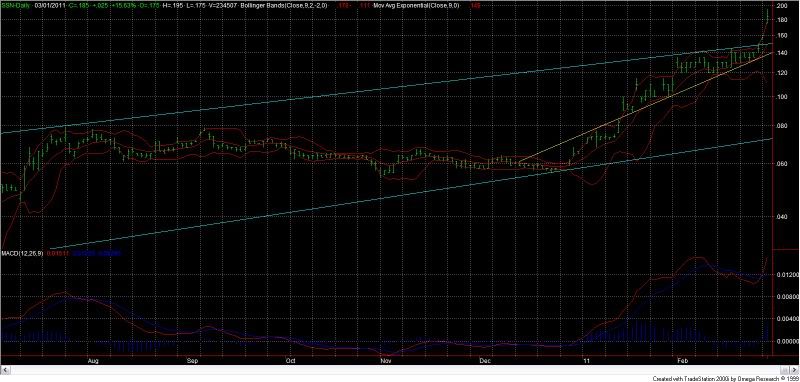800x382 pixels.
Task: Click the Created with TradeStation footer text
Action: [726, 378]
